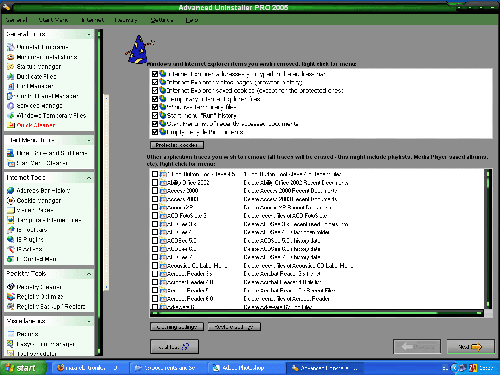500x375 pixels.
Task: Open Uninstall Programs tool
Action: 42,47
